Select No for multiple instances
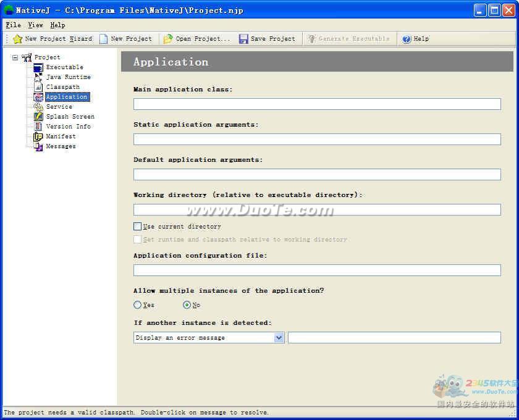The image size is (519, 420). pos(187,305)
